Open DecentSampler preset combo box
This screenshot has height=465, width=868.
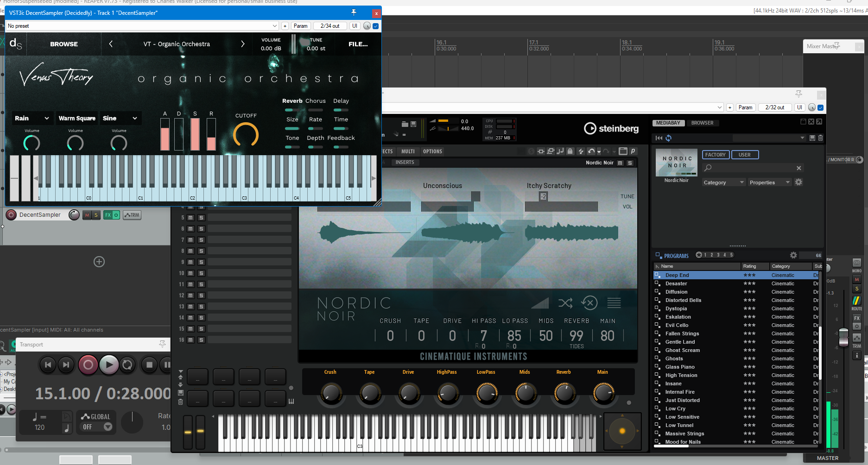142,26
